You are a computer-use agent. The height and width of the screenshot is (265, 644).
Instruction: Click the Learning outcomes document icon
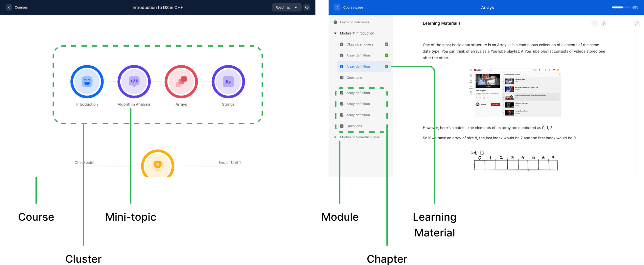[x=335, y=22]
